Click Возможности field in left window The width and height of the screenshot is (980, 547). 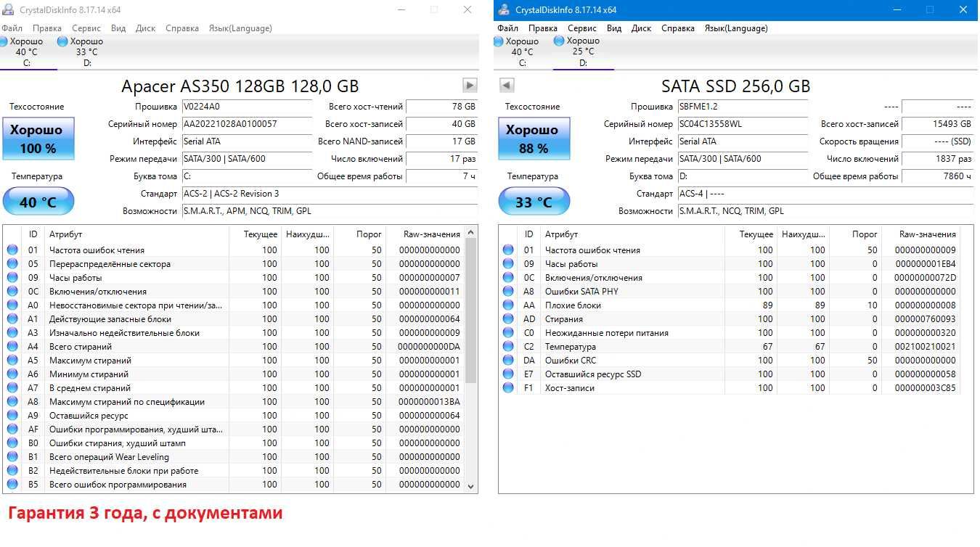pyautogui.click(x=330, y=211)
